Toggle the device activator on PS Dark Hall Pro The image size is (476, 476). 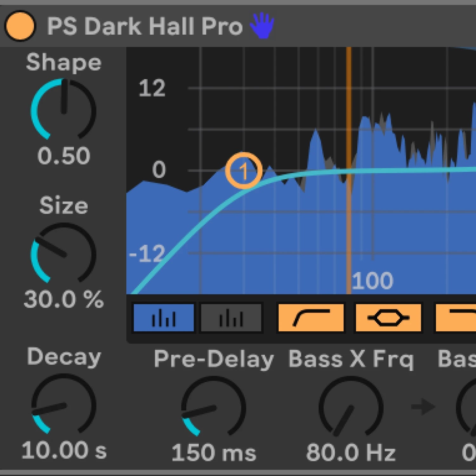(x=20, y=26)
